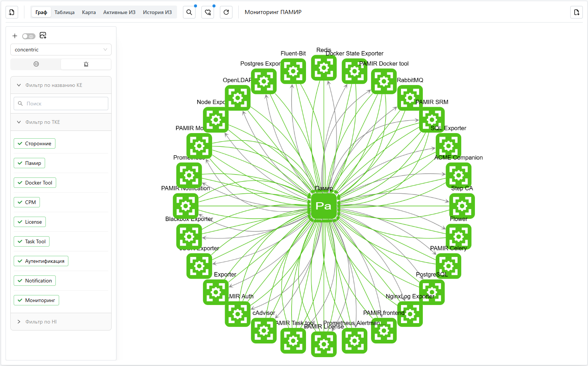This screenshot has height=366, width=588.
Task: Uncheck the Аутентификация filter tag
Action: point(41,261)
